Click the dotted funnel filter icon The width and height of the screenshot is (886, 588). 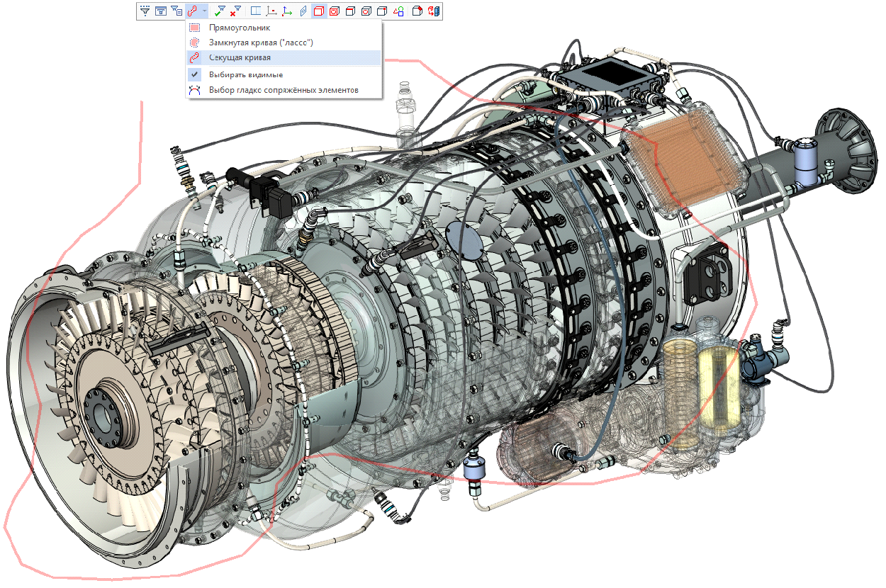coord(145,11)
